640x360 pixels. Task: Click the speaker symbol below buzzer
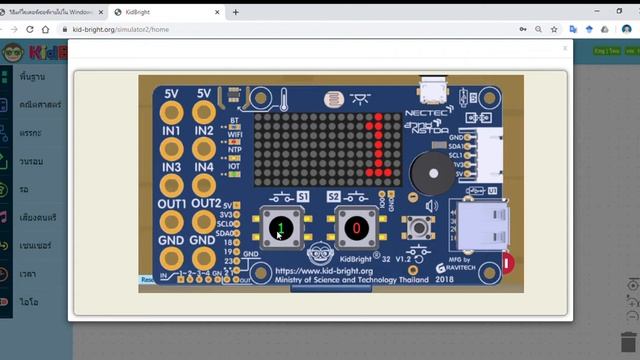pyautogui.click(x=432, y=206)
